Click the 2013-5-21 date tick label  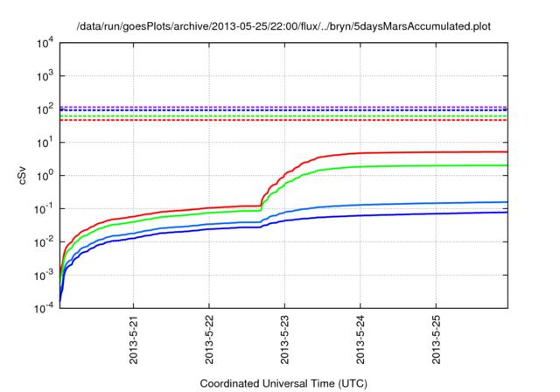(x=134, y=339)
